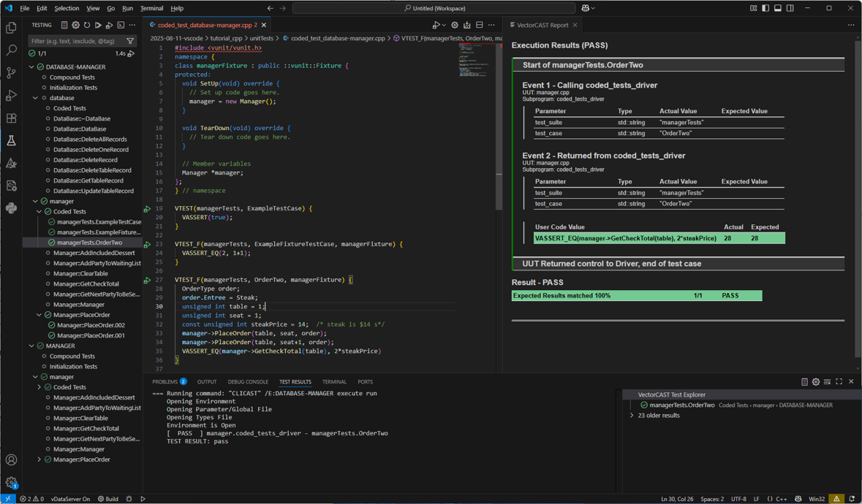Click the Refresh Tests icon in Testing header
This screenshot has width=862, height=504.
(x=87, y=25)
